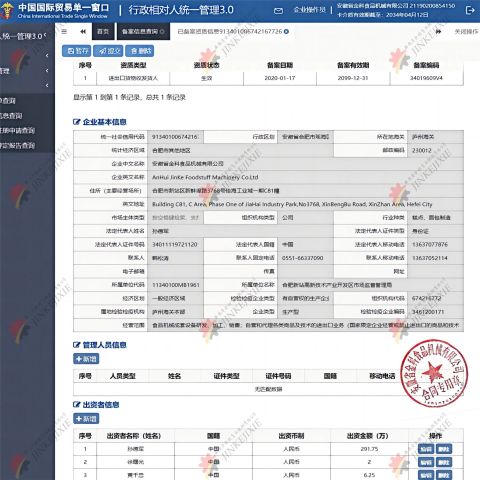Click the 出资币制 column header

(x=291, y=436)
